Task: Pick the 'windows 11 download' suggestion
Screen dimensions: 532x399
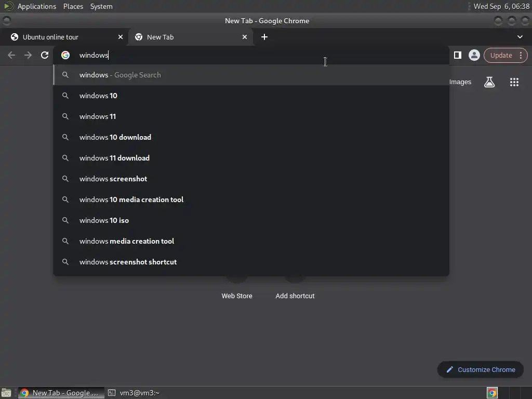Action: 251,158
